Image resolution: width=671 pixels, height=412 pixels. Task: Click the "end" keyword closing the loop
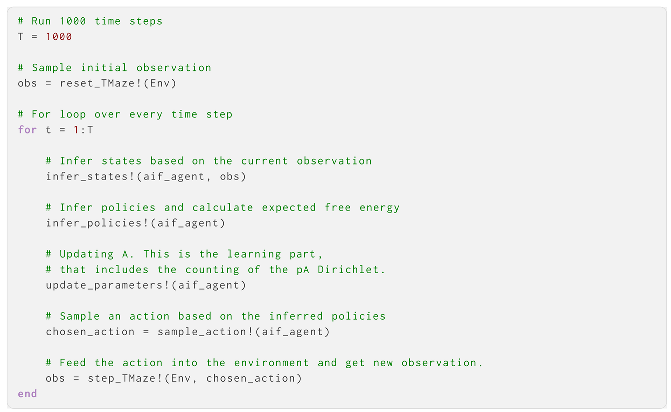(28, 394)
